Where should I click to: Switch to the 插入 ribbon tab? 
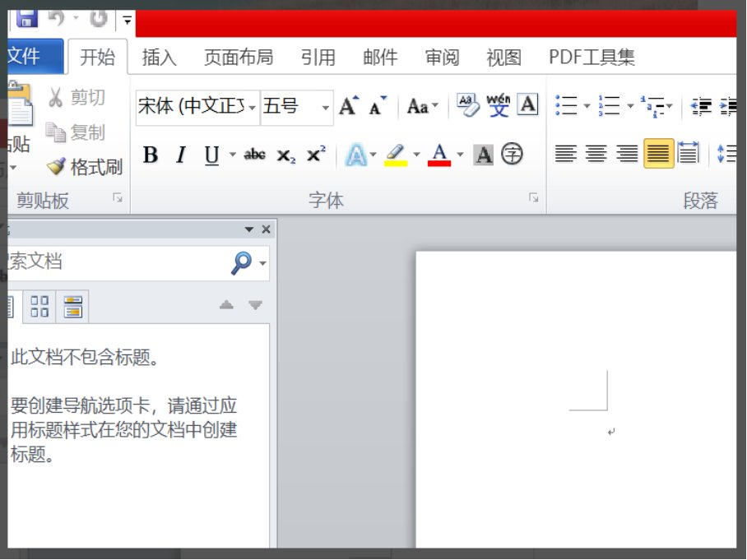pyautogui.click(x=158, y=57)
